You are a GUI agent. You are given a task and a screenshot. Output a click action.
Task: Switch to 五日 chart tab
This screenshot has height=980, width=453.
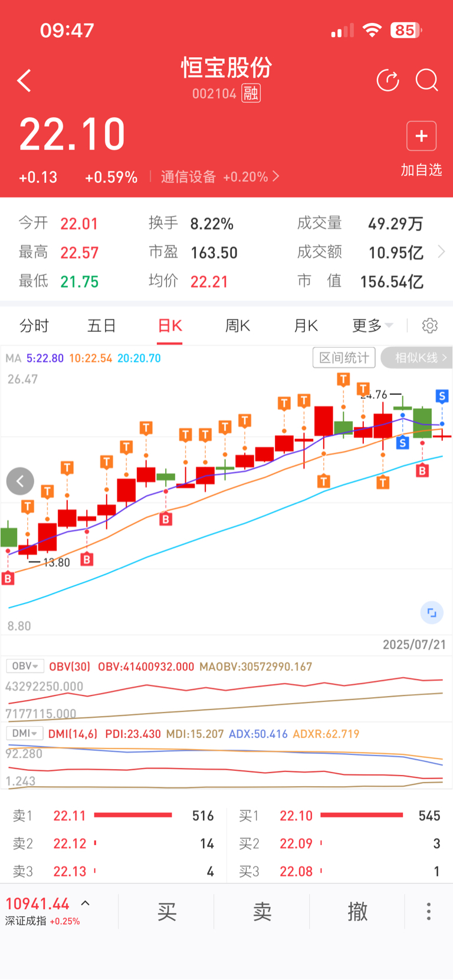pyautogui.click(x=101, y=325)
